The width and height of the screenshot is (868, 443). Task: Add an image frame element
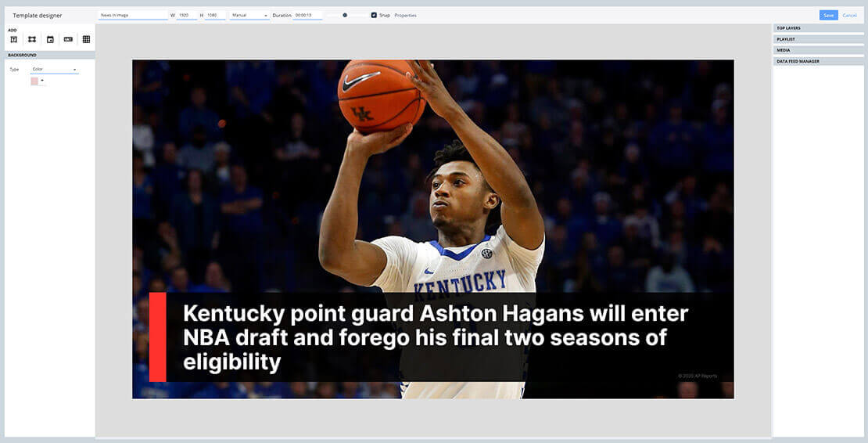(x=32, y=39)
